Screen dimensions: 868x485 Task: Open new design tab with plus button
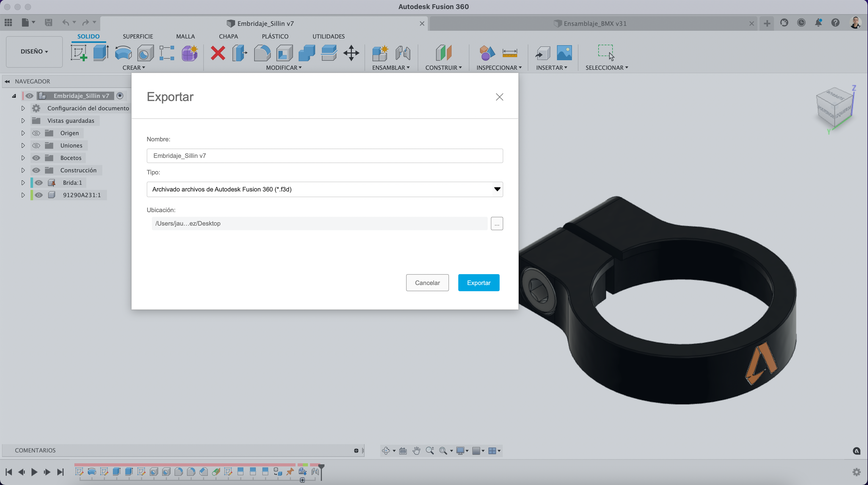coord(767,23)
